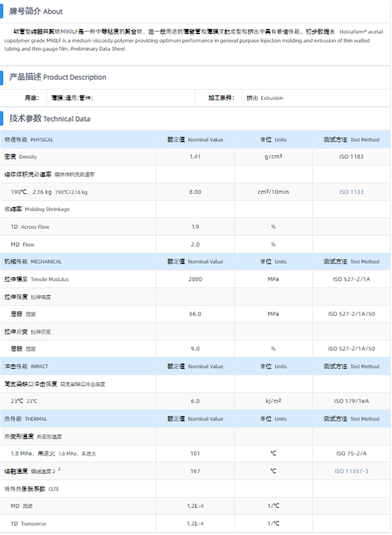Click the Density value 1.41
392x535 pixels.
(195, 157)
